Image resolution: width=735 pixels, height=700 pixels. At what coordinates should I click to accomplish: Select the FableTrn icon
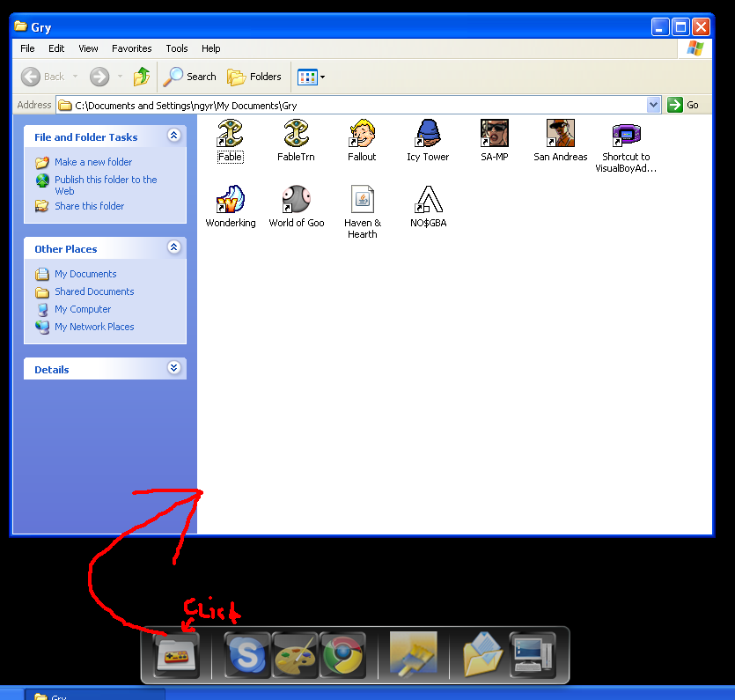tap(297, 133)
